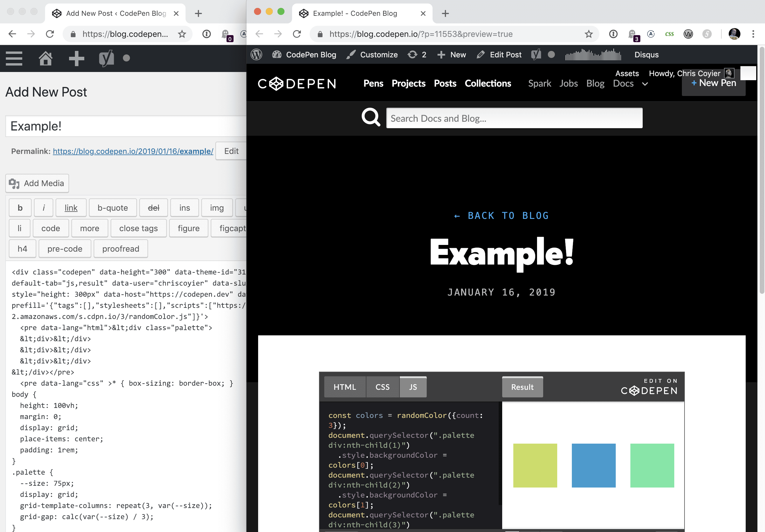Click the home icon in the admin bar

46,58
